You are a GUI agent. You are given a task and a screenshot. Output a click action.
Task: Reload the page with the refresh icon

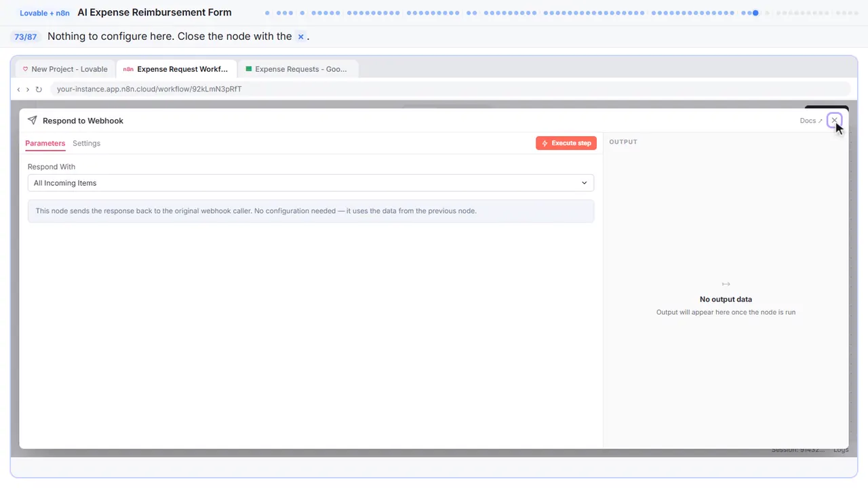pos(39,89)
